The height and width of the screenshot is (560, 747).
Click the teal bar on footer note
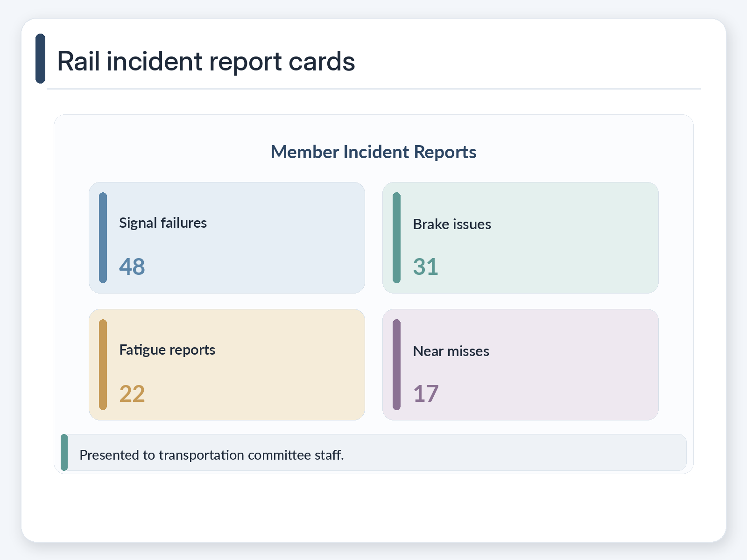64,453
